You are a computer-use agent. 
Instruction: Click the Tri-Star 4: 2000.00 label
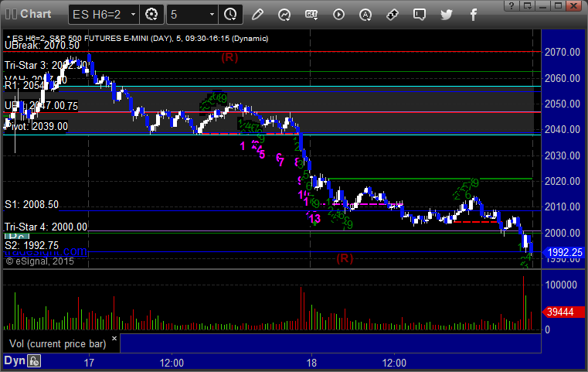(46, 227)
